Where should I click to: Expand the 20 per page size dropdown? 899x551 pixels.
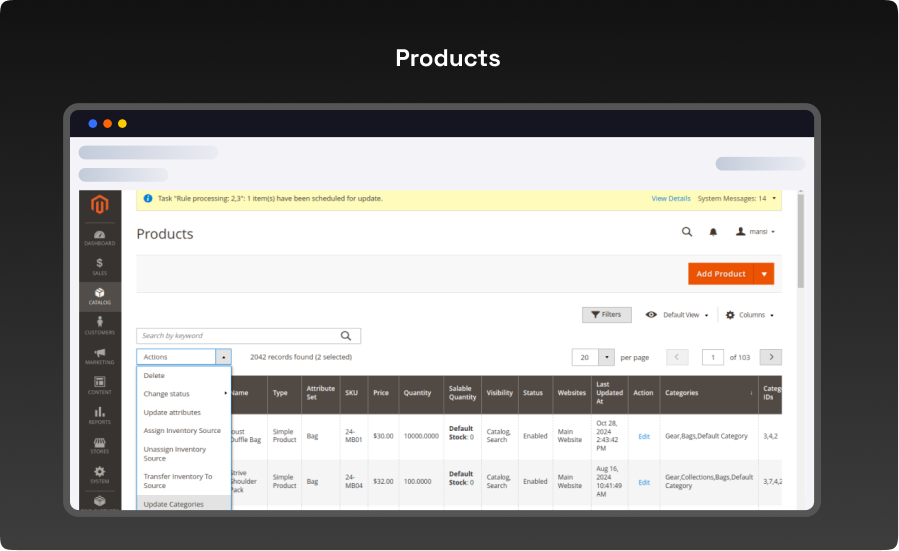(606, 357)
